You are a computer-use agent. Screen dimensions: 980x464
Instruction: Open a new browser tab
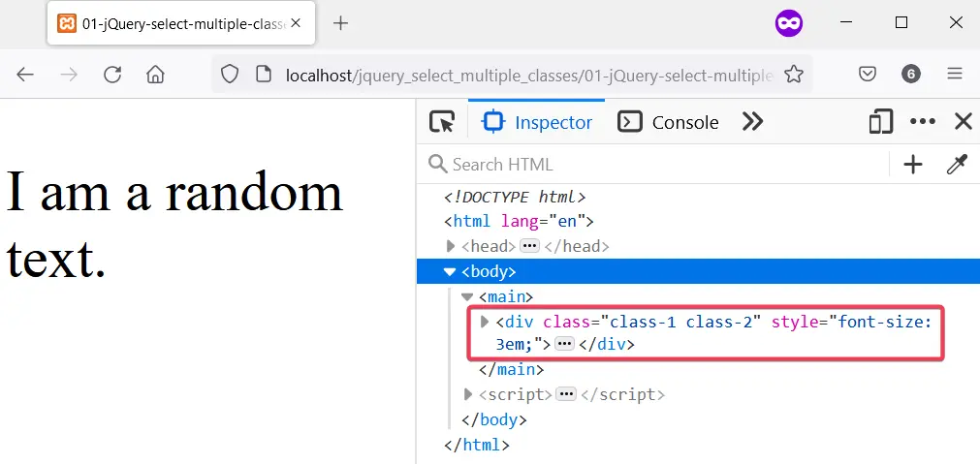340,23
